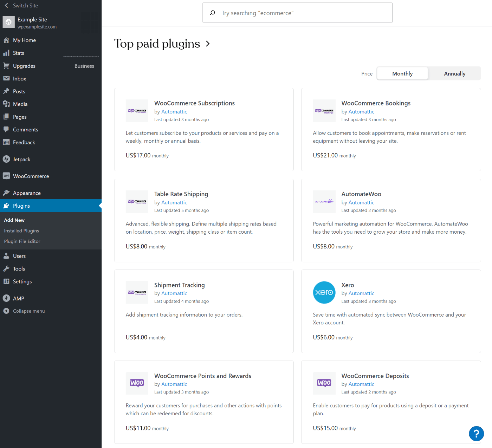Open the Comments menu label

click(26, 130)
